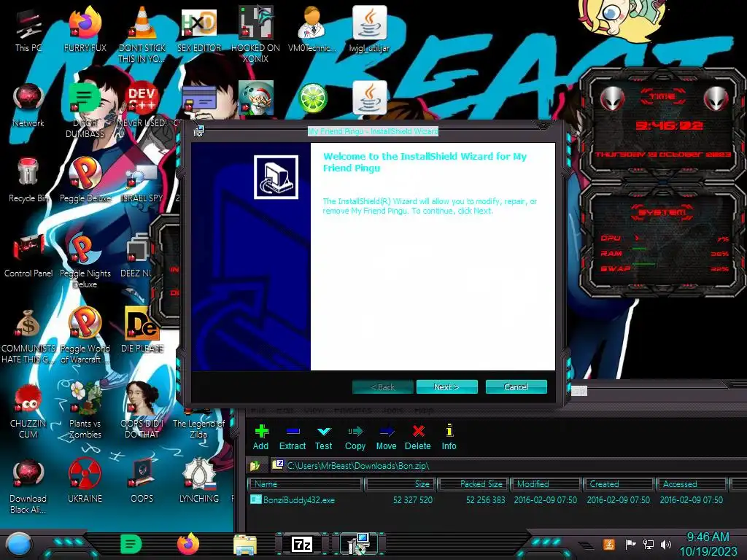The image size is (747, 560).
Task: Open the Action Center flag tray icon
Action: pyautogui.click(x=630, y=544)
